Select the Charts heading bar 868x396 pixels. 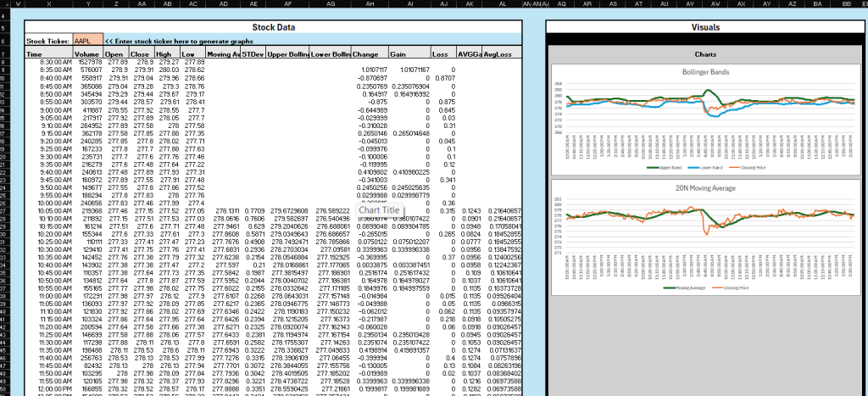tap(705, 54)
